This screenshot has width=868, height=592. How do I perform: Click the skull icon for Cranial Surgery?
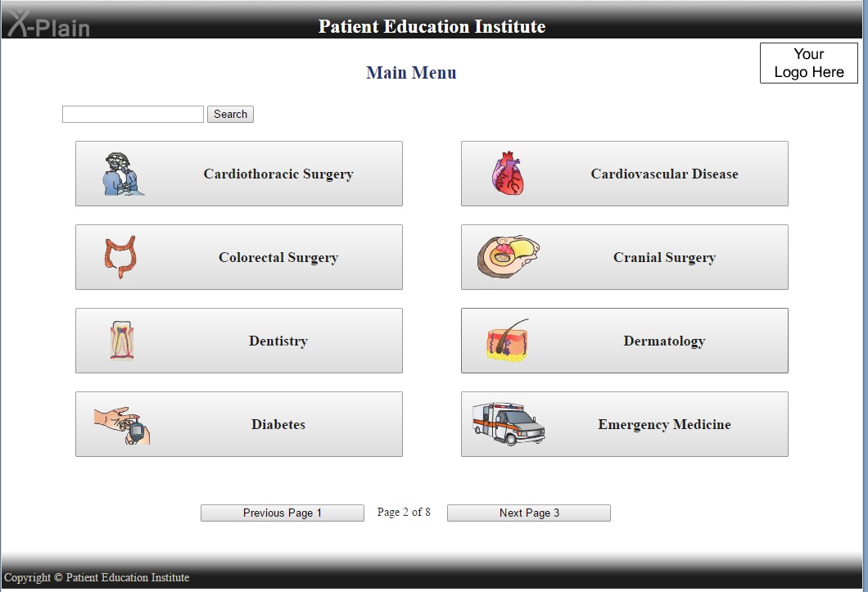509,257
